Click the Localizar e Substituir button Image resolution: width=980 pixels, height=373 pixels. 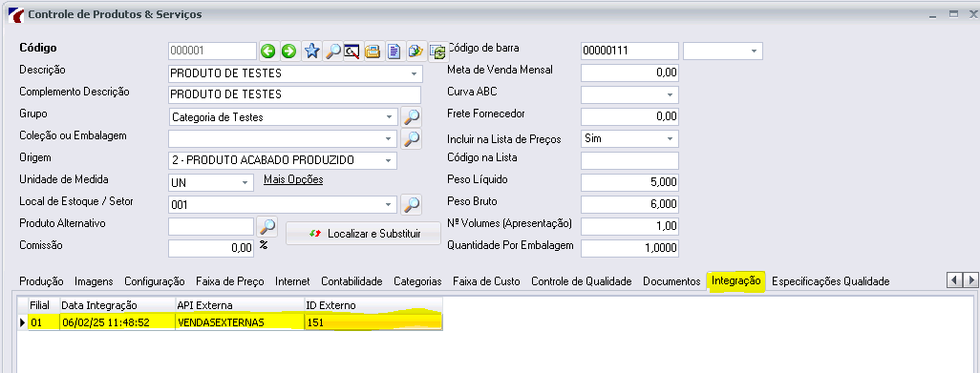tap(363, 234)
